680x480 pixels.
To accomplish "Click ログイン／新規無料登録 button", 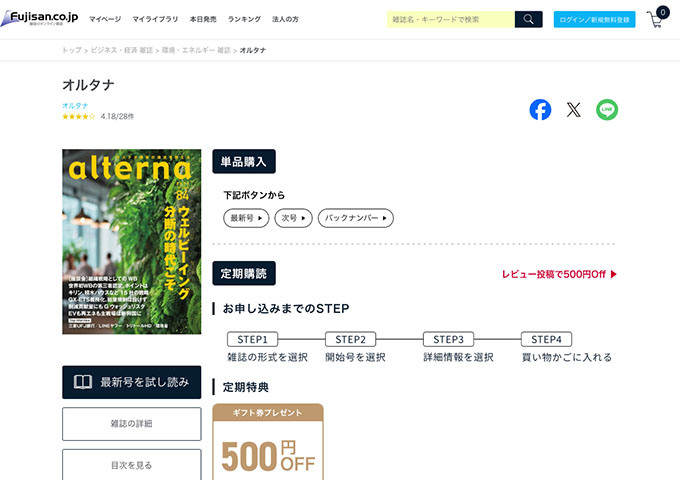I will click(594, 19).
